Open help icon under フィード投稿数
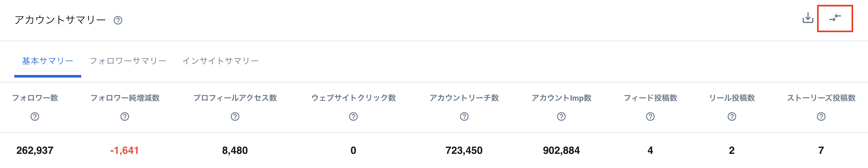868x168 pixels. [x=650, y=117]
